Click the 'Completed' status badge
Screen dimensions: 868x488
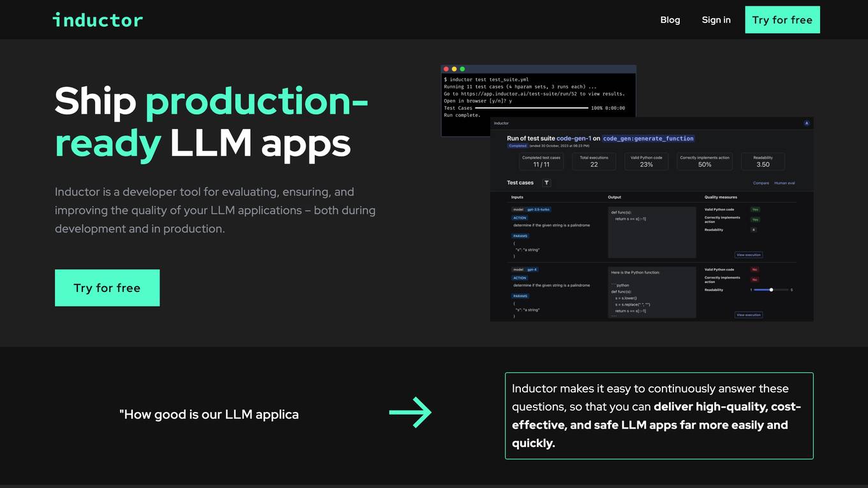click(517, 146)
